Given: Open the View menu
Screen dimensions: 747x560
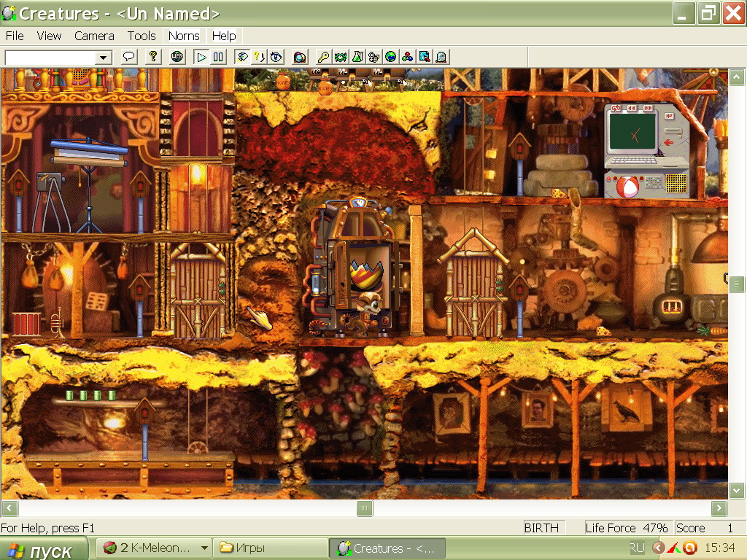Looking at the screenshot, I should point(49,36).
